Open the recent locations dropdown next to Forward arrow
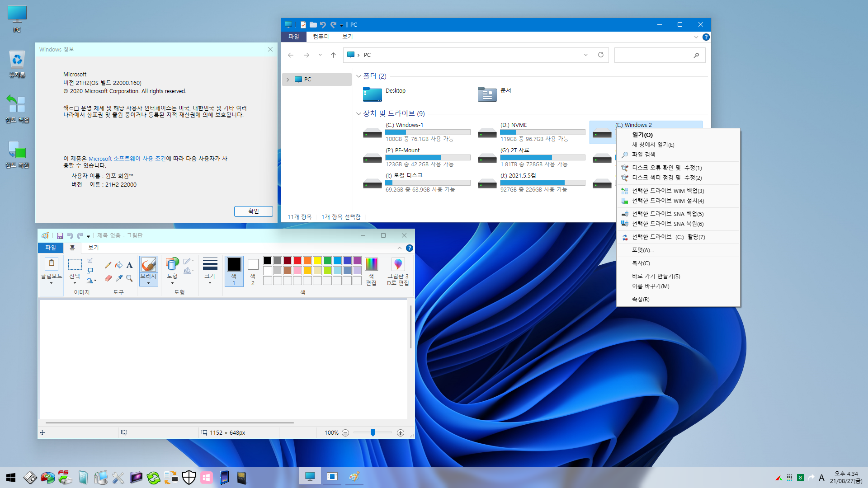Viewport: 868px width, 488px height. [320, 55]
